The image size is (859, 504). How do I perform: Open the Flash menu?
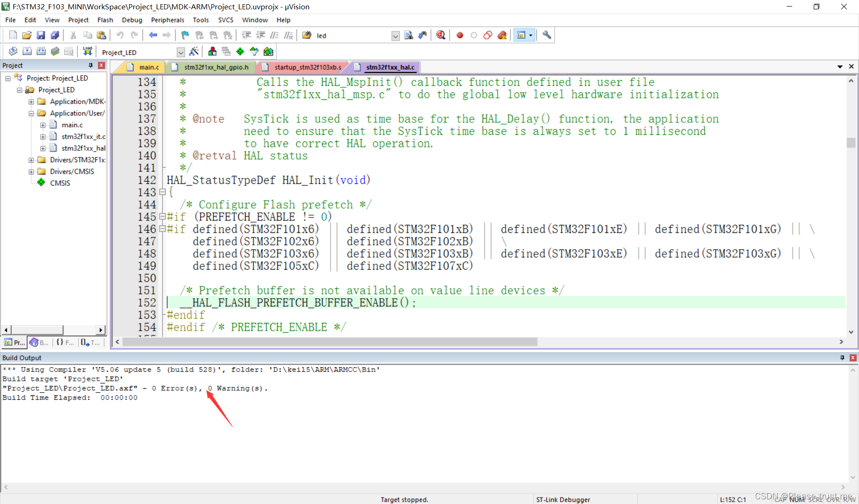tap(105, 20)
